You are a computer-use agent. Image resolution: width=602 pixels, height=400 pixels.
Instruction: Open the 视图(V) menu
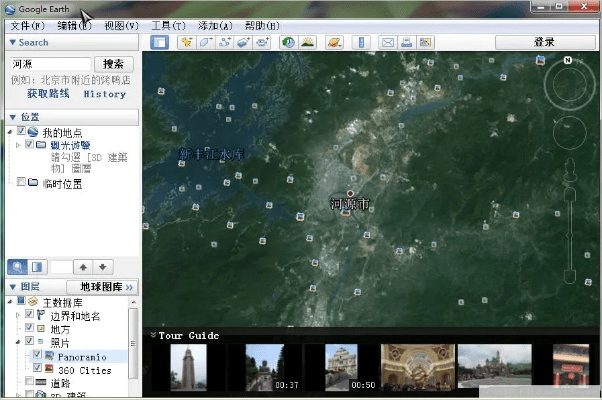[x=121, y=25]
